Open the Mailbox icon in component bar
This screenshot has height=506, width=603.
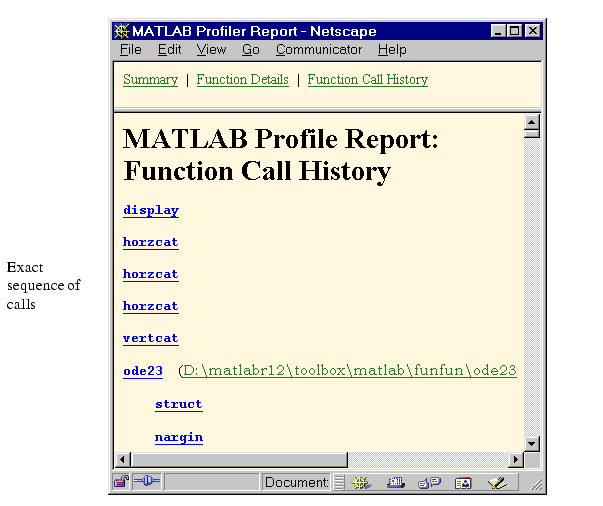point(396,483)
